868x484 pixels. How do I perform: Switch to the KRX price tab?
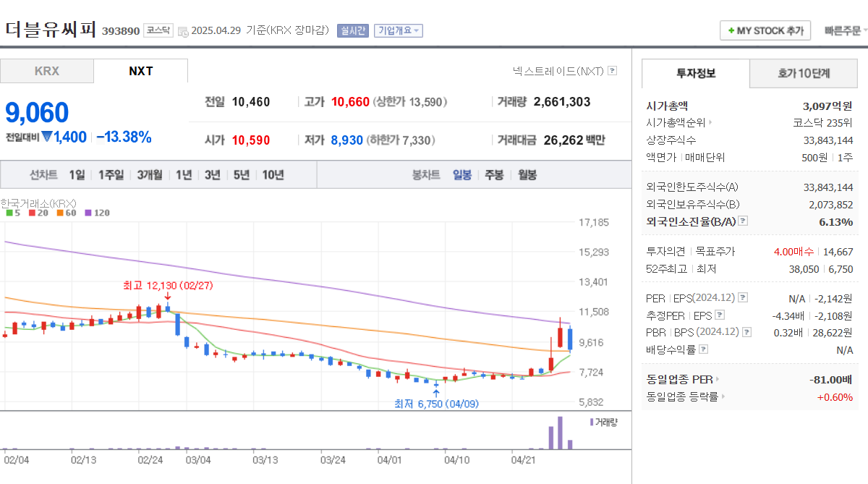(x=46, y=71)
